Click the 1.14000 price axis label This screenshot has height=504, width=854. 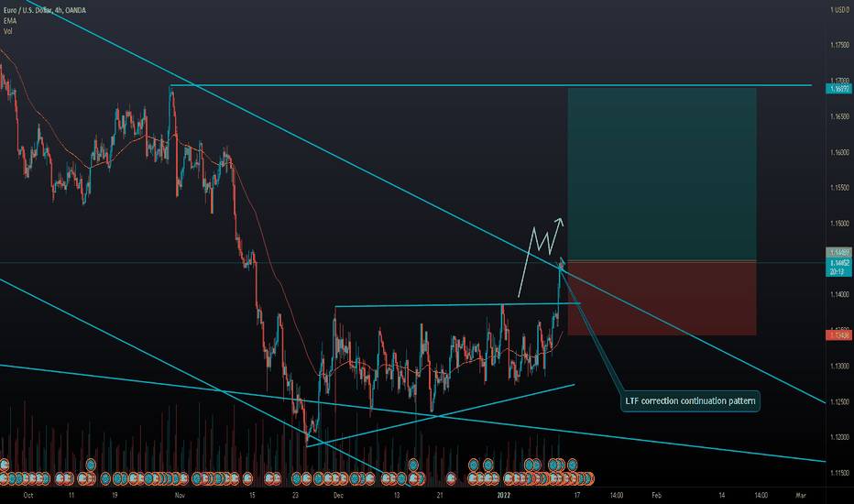(839, 295)
